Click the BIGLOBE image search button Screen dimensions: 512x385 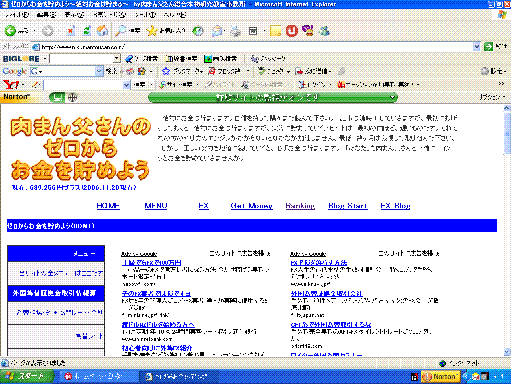220,59
